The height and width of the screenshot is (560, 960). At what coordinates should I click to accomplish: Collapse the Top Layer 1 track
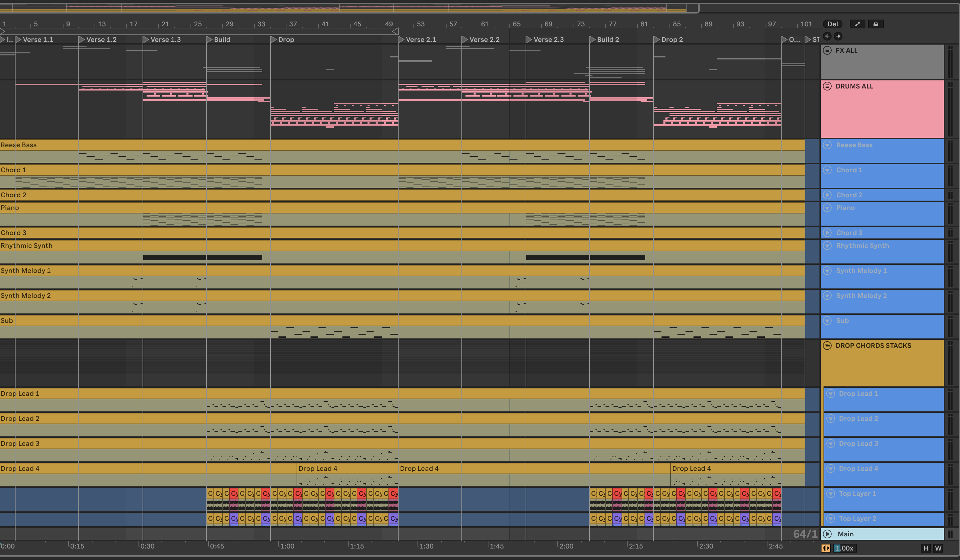click(830, 493)
